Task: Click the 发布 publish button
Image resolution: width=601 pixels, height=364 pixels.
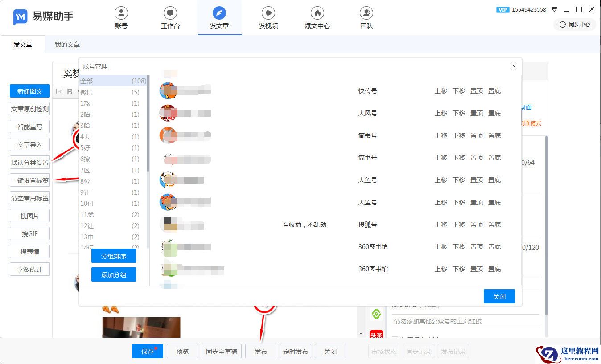Action: (x=261, y=351)
